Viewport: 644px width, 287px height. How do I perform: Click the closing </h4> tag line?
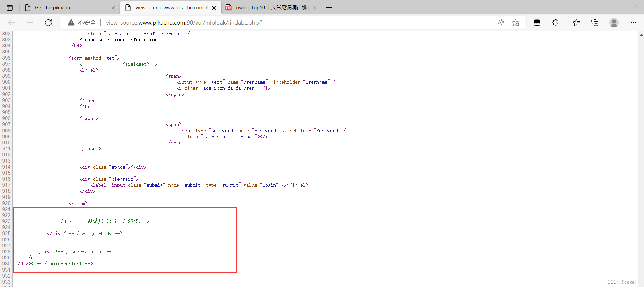(x=75, y=46)
